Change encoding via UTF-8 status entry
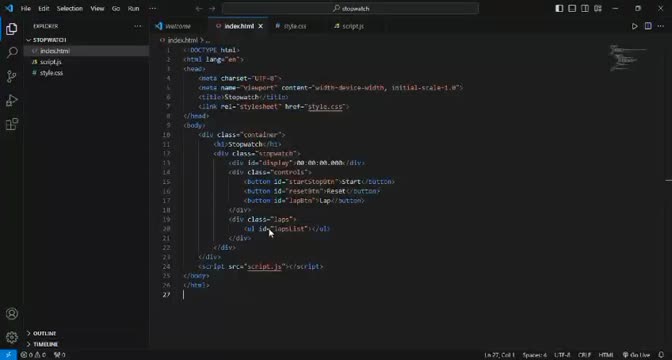 click(x=562, y=355)
